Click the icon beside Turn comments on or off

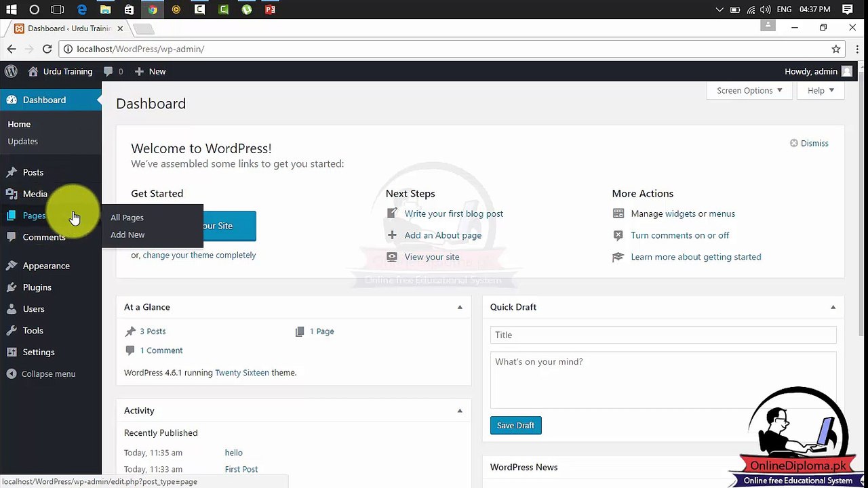tap(618, 235)
